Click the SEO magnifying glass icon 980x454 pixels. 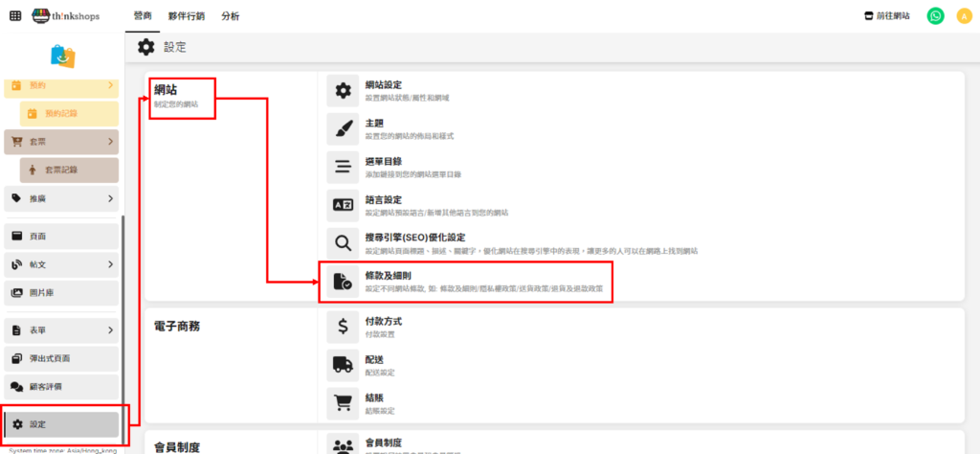[x=343, y=243]
